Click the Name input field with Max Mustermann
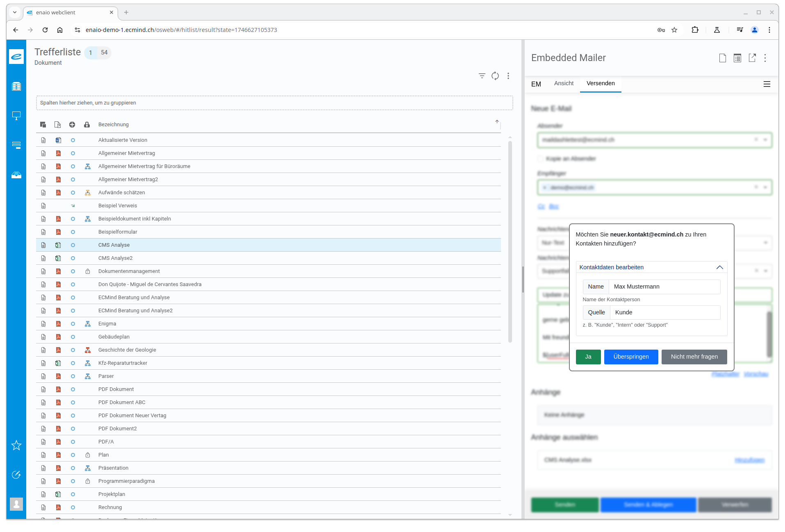This screenshot has height=532, width=785. [664, 287]
